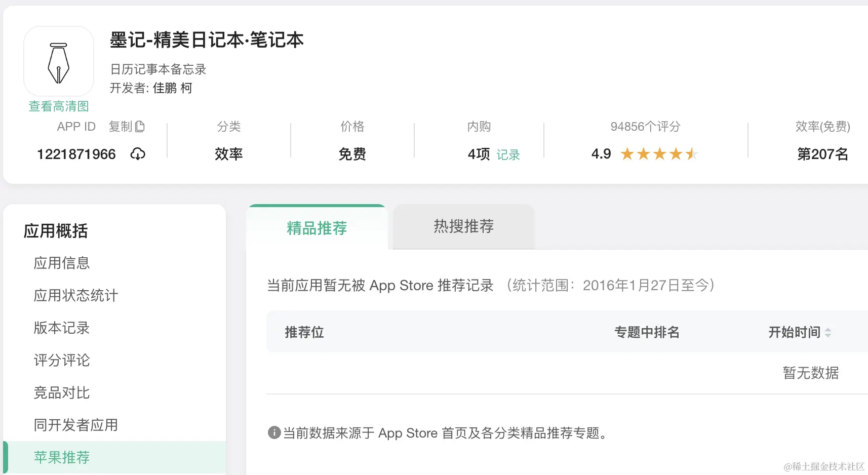Open 应用状态统计 in the sidebar
The image size is (868, 475).
[76, 295]
